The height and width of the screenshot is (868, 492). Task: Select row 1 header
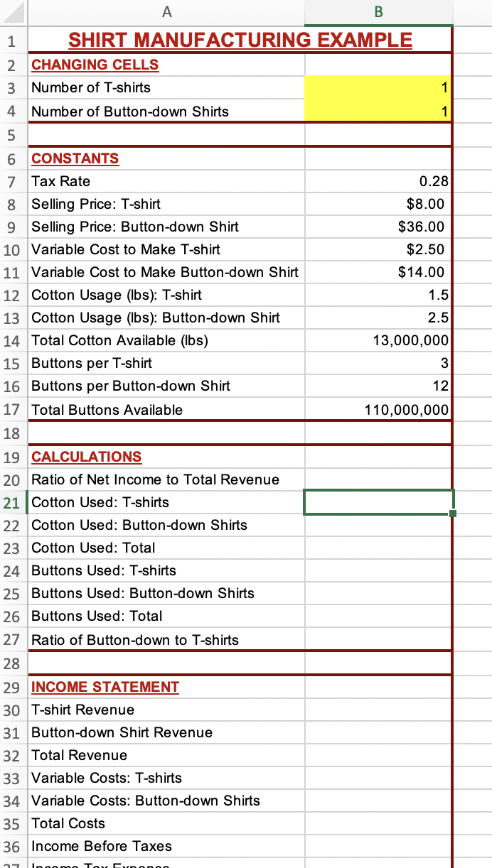(x=12, y=40)
